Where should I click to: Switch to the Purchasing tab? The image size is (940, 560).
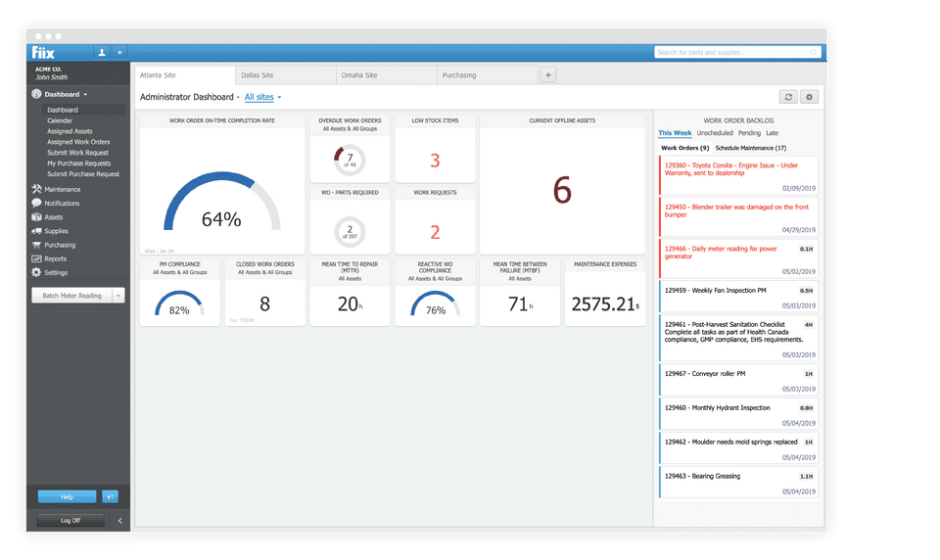[x=488, y=75]
